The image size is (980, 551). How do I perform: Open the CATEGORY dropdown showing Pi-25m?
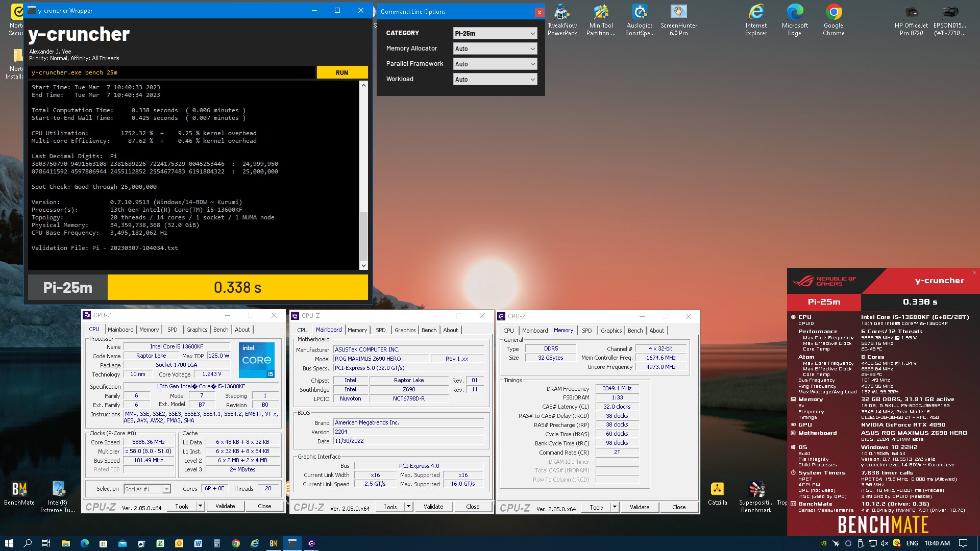click(x=495, y=33)
